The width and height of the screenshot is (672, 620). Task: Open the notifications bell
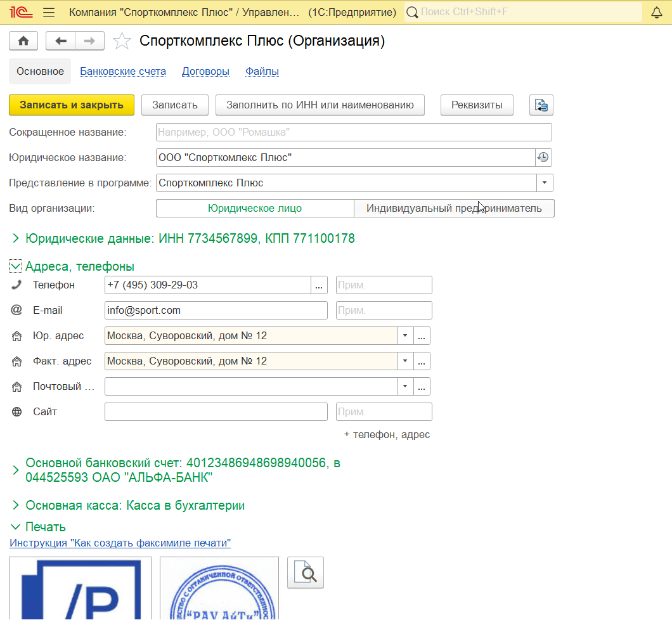(657, 12)
